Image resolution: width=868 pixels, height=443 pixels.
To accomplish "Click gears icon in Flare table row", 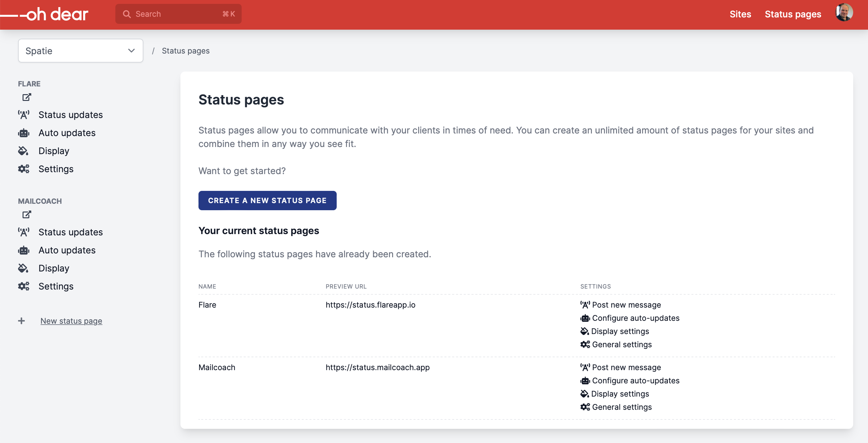I will tap(585, 344).
